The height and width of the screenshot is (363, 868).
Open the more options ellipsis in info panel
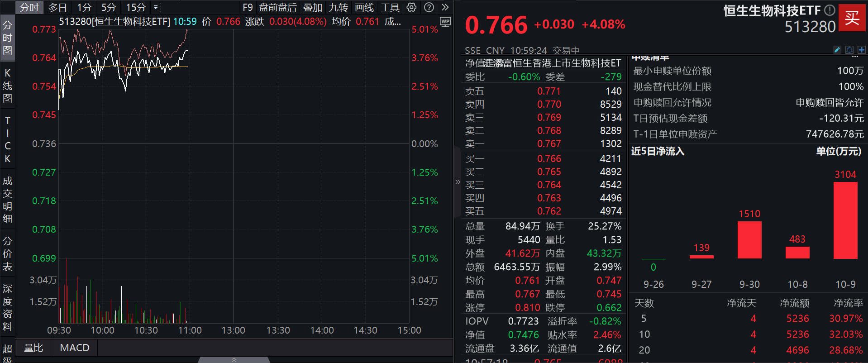854,57
